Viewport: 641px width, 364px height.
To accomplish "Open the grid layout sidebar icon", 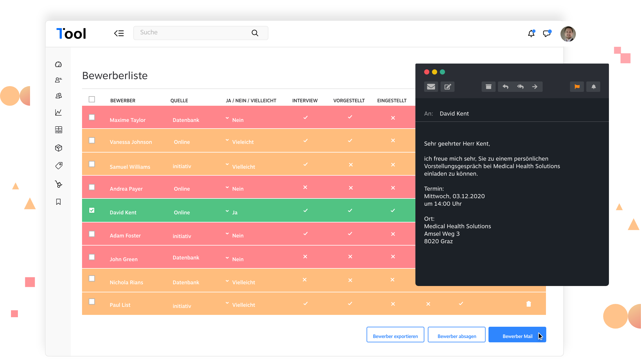I will coord(59,130).
